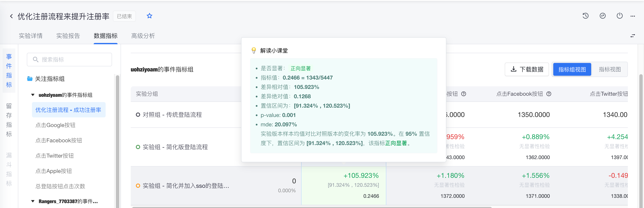Collapse the uohziyoam的事件指标组 tree node

pos(33,95)
